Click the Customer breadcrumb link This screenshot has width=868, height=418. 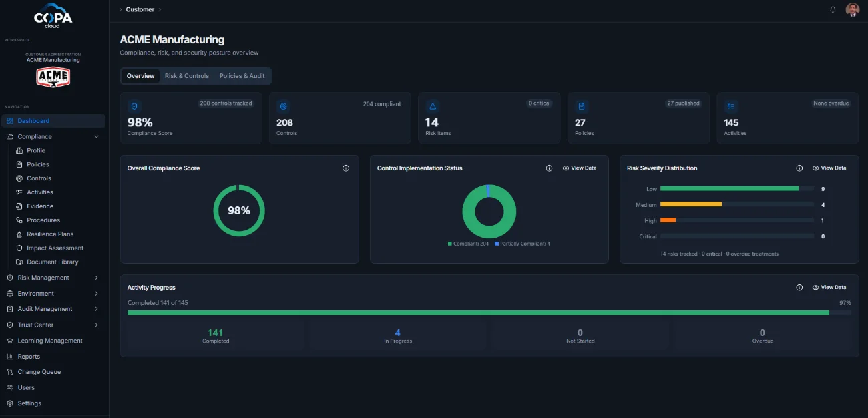pyautogui.click(x=140, y=10)
